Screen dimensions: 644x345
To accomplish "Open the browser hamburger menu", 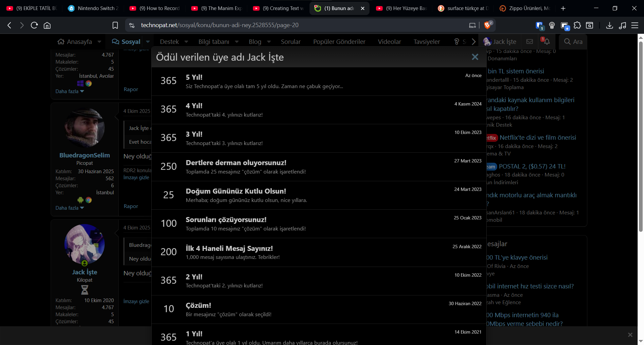I will (x=635, y=25).
